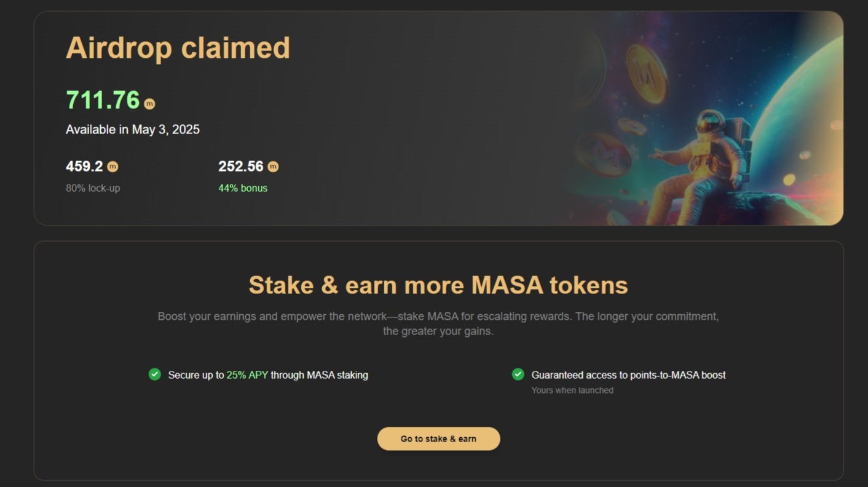Select the 80% lock-up label
The height and width of the screenshot is (487, 868).
93,188
